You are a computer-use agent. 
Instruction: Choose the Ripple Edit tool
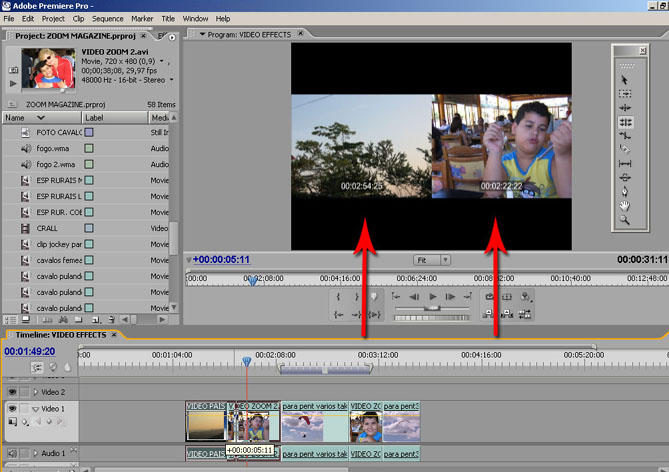click(625, 107)
